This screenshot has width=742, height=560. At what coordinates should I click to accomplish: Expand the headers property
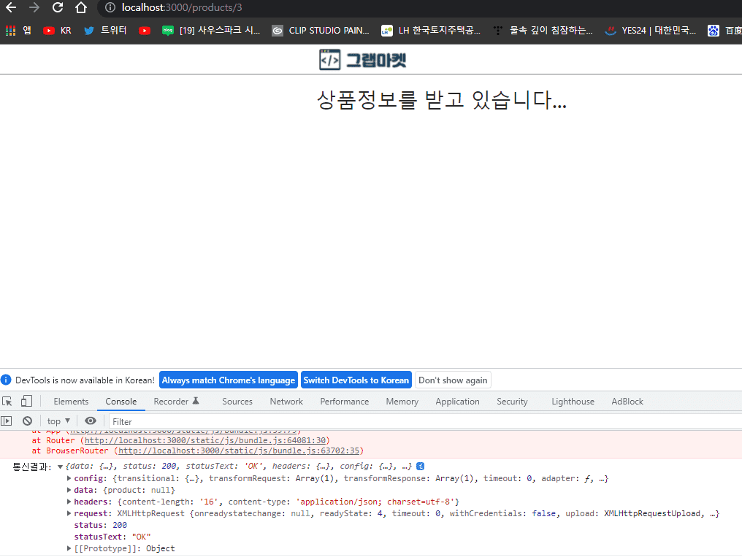(69, 502)
